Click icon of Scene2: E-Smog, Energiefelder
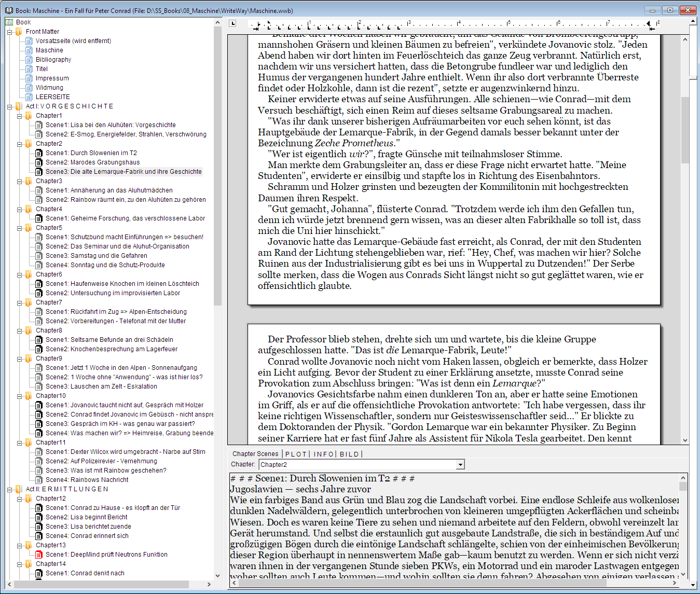Image resolution: width=700 pixels, height=594 pixels. pos(39,134)
